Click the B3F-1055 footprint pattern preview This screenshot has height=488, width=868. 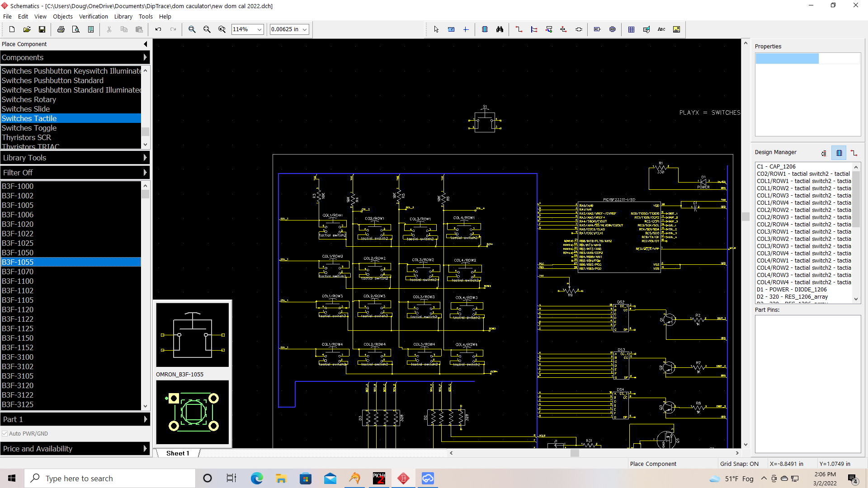point(193,412)
